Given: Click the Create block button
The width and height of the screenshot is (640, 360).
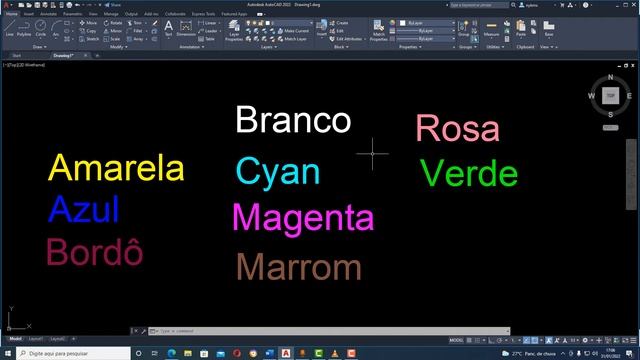Looking at the screenshot, I should click(x=339, y=23).
